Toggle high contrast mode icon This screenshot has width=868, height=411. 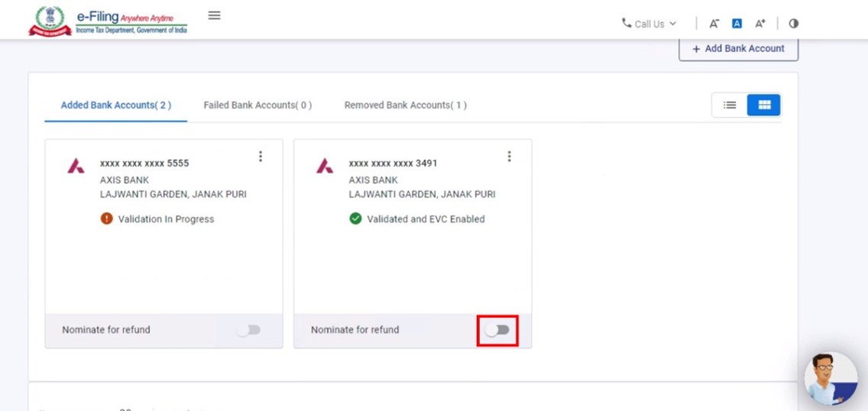click(x=793, y=24)
